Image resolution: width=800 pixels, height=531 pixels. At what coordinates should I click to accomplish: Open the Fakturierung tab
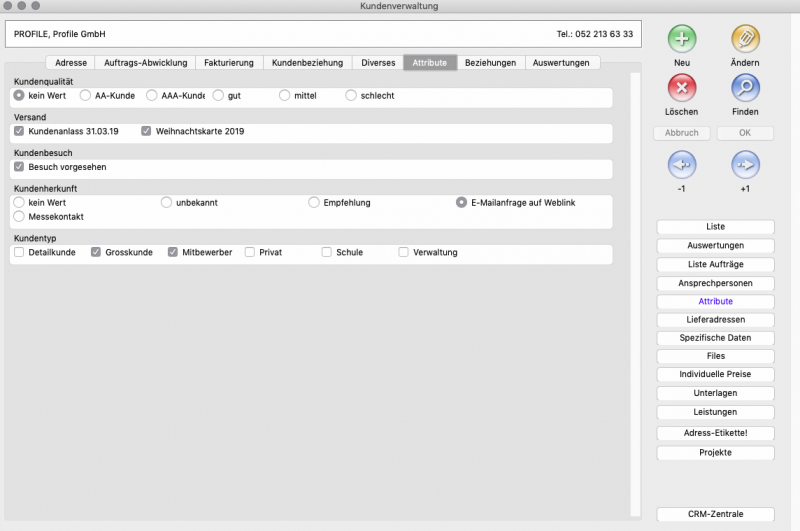[x=228, y=63]
